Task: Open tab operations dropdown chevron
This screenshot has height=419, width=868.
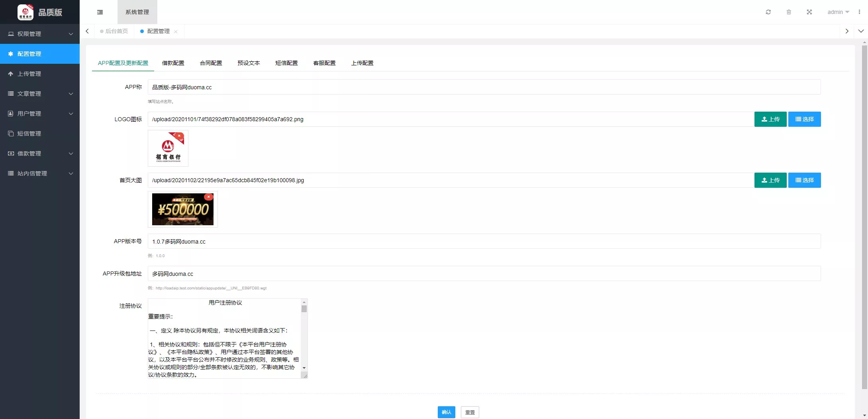Action: (860, 31)
